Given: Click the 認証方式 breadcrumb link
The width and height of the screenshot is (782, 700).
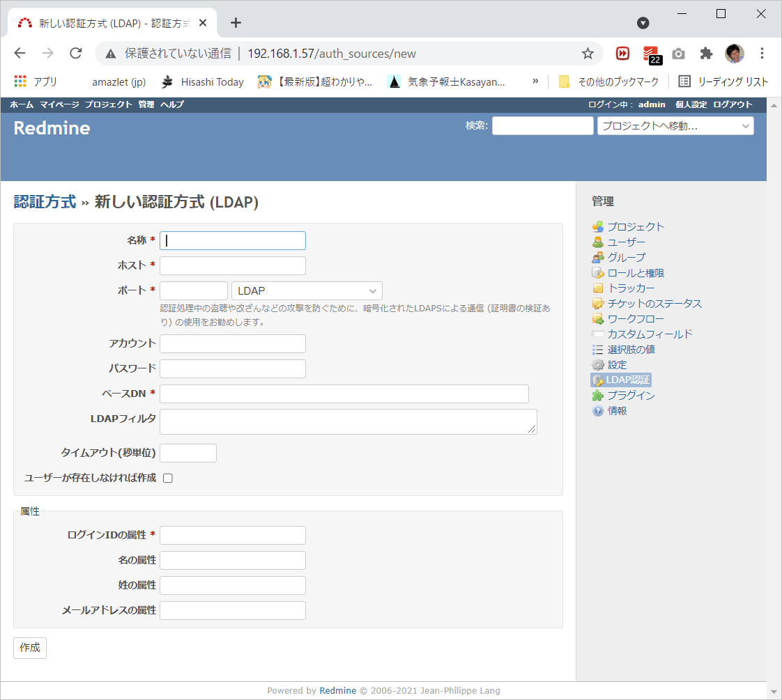Looking at the screenshot, I should [x=45, y=202].
